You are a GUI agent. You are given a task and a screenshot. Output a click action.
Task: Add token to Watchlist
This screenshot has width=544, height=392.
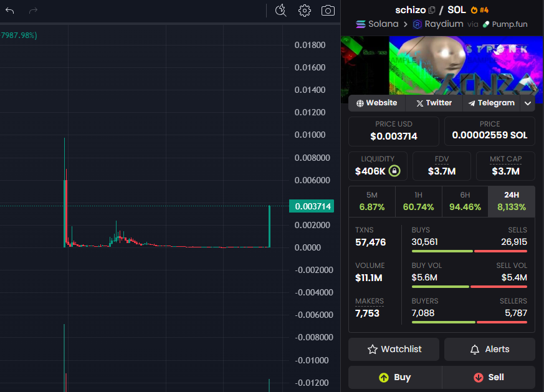(394, 350)
